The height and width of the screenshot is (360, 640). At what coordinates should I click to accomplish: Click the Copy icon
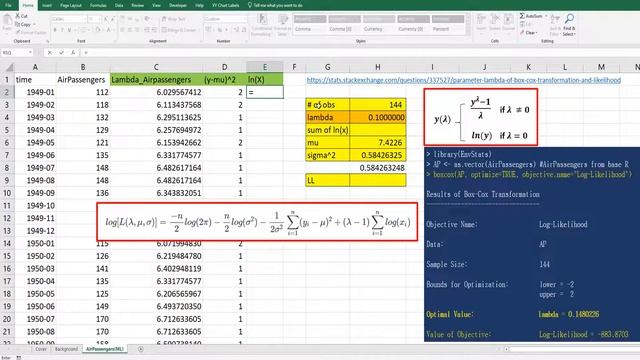pyautogui.click(x=18, y=24)
